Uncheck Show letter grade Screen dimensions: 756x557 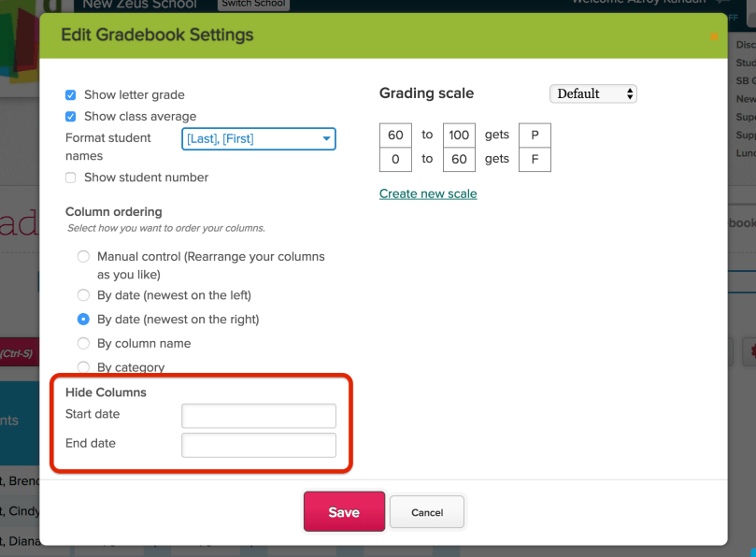(70, 95)
